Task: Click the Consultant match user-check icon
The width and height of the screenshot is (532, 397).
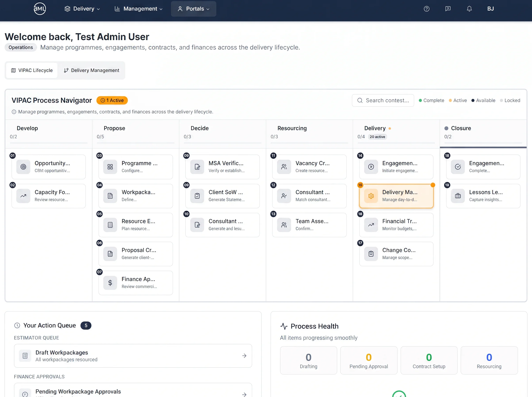Action: click(284, 196)
